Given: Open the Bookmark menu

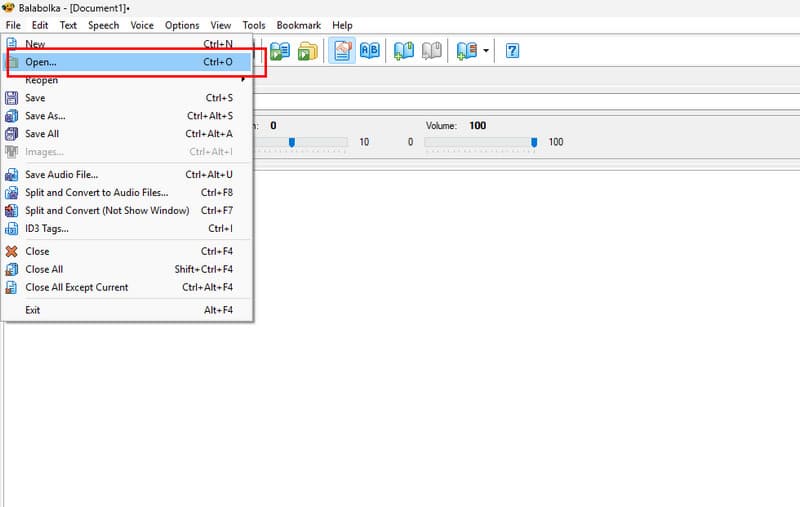Looking at the screenshot, I should tap(298, 25).
